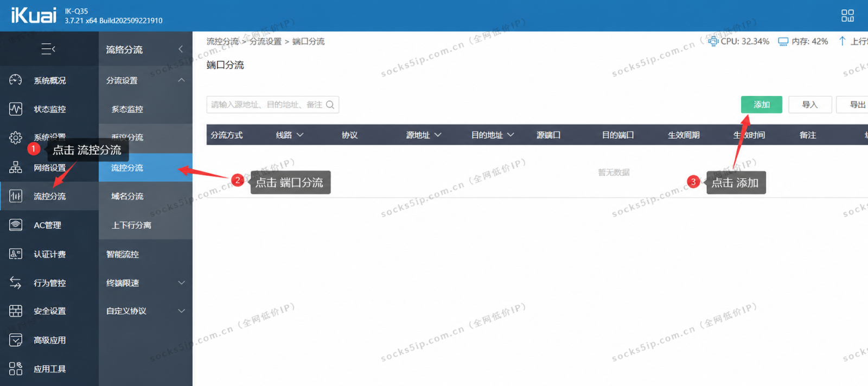Collapse the 流控分流 submenu panel with the left chevron

point(181,49)
